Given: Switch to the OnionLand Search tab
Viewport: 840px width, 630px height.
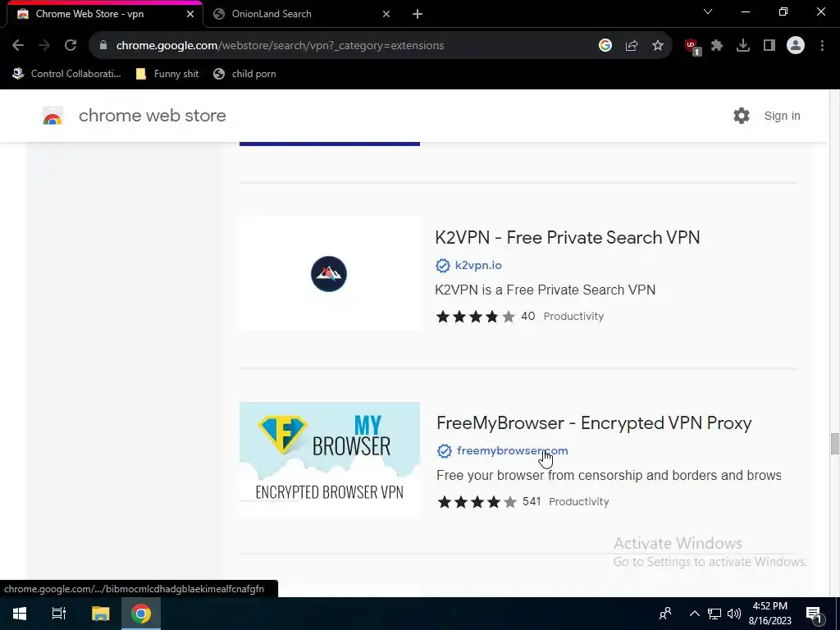Looking at the screenshot, I should pyautogui.click(x=301, y=14).
